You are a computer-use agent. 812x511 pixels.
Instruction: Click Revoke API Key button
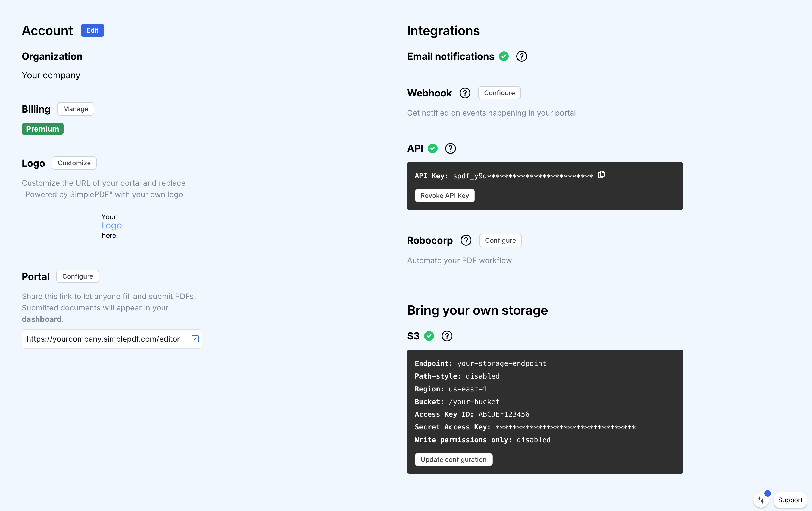click(x=445, y=196)
